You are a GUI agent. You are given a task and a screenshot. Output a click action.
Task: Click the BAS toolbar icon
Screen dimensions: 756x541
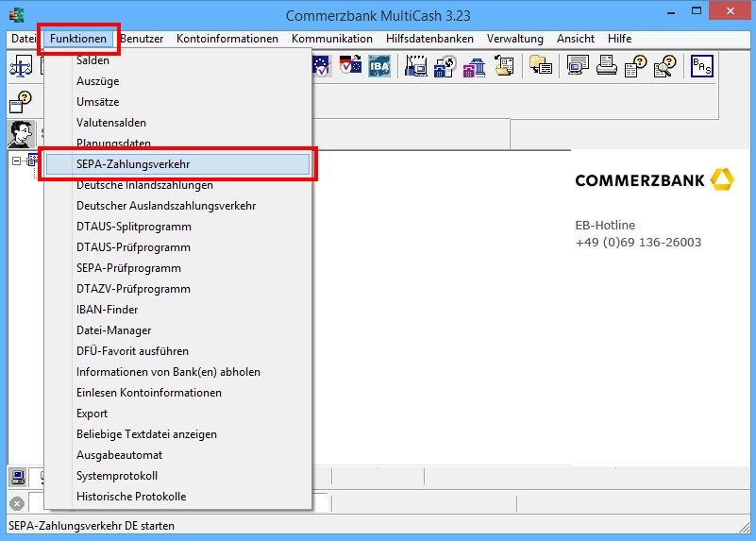(701, 66)
